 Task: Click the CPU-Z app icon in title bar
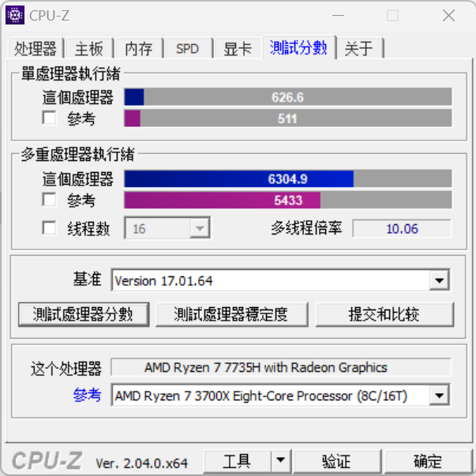pos(15,15)
